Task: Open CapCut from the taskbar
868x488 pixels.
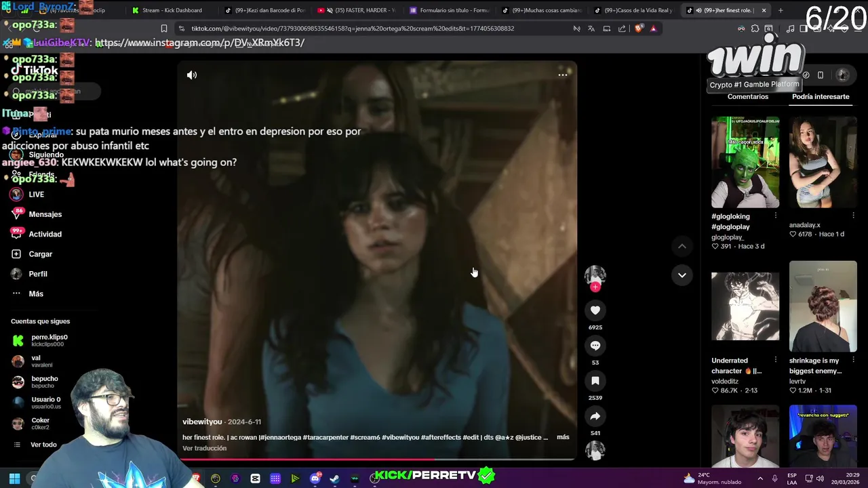Action: point(255,479)
